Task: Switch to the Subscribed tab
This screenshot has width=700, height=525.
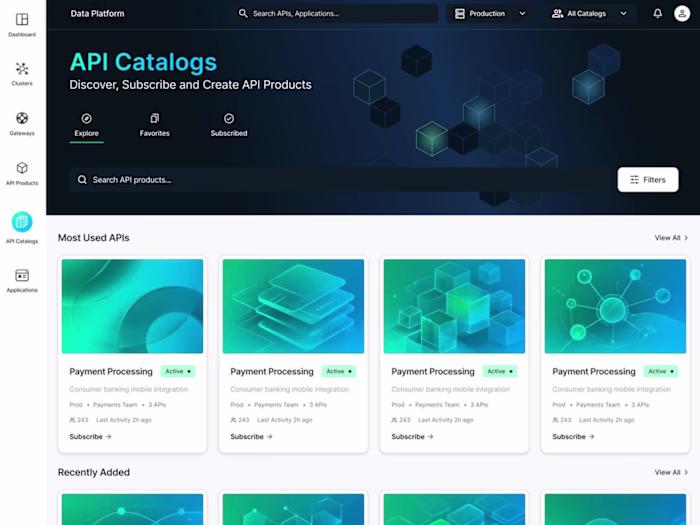Action: click(x=229, y=125)
